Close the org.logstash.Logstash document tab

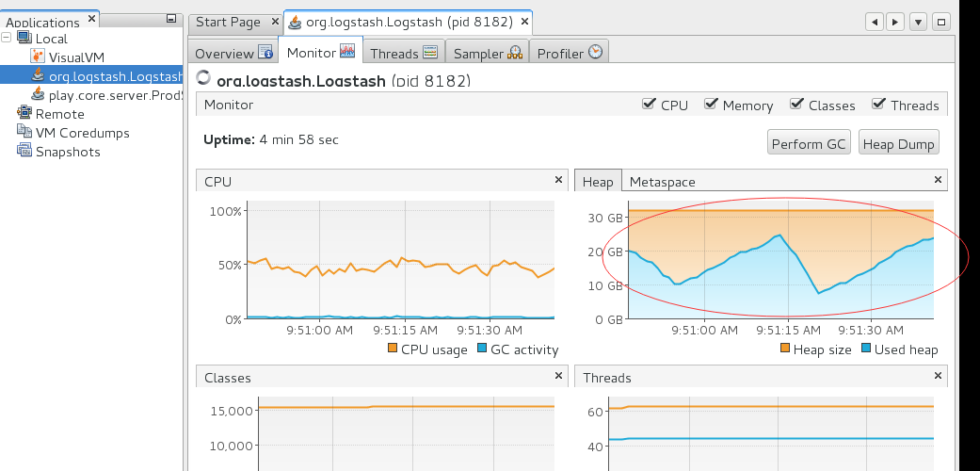pos(524,22)
